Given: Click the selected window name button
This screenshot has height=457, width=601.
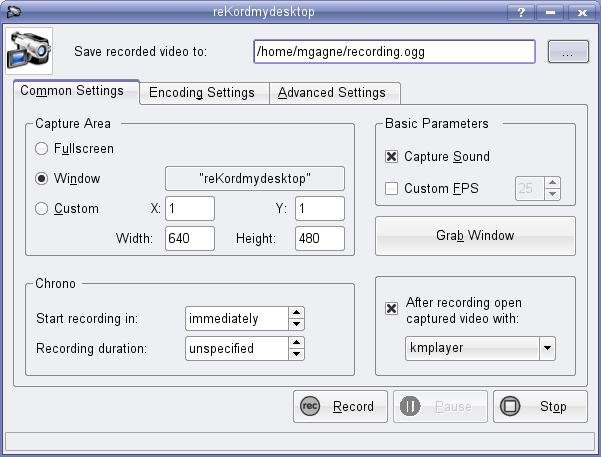Looking at the screenshot, I should coord(254,179).
